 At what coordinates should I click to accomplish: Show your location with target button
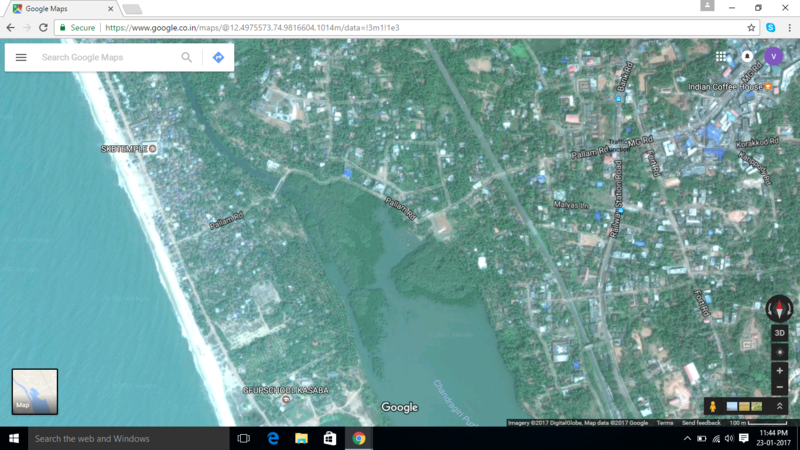[x=780, y=352]
